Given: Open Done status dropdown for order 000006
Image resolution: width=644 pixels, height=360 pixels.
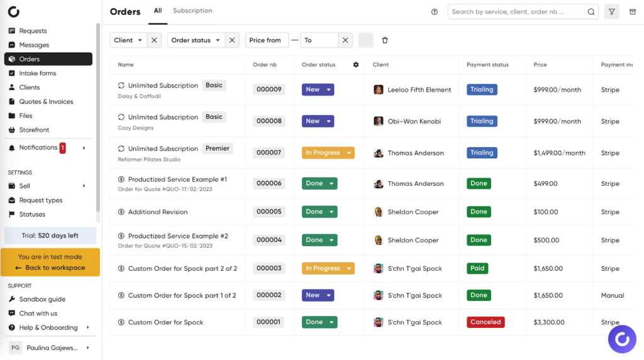Looking at the screenshot, I should point(319,183).
